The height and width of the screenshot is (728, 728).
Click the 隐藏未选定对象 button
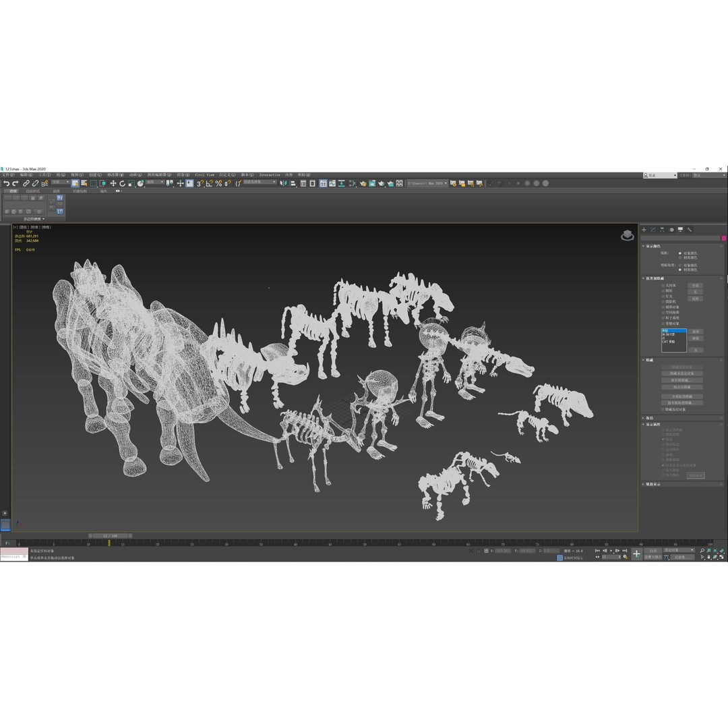(x=682, y=373)
